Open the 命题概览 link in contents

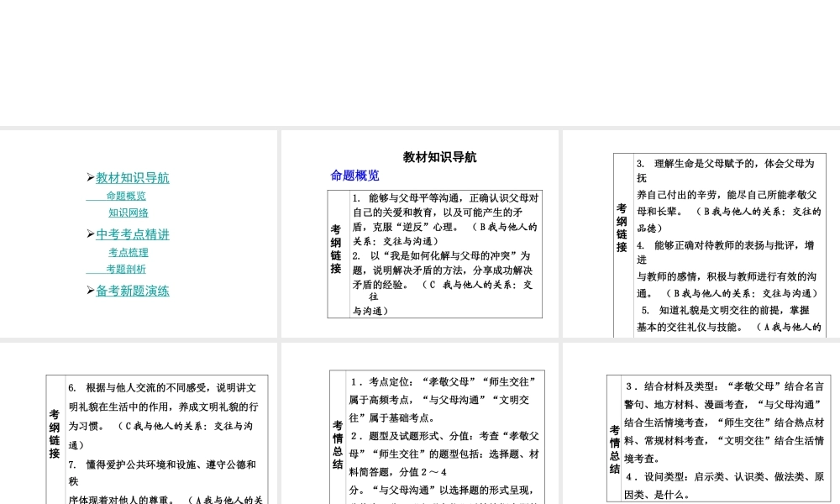coord(126,196)
